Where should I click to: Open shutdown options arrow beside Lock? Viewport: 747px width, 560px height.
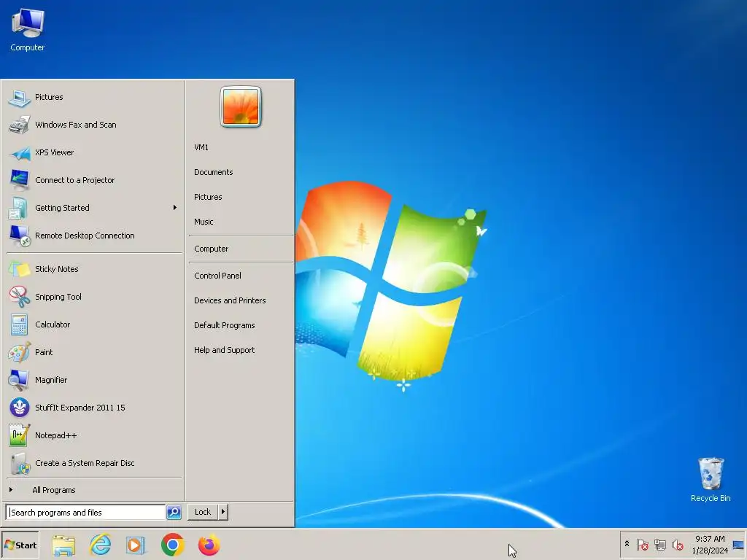coord(223,512)
